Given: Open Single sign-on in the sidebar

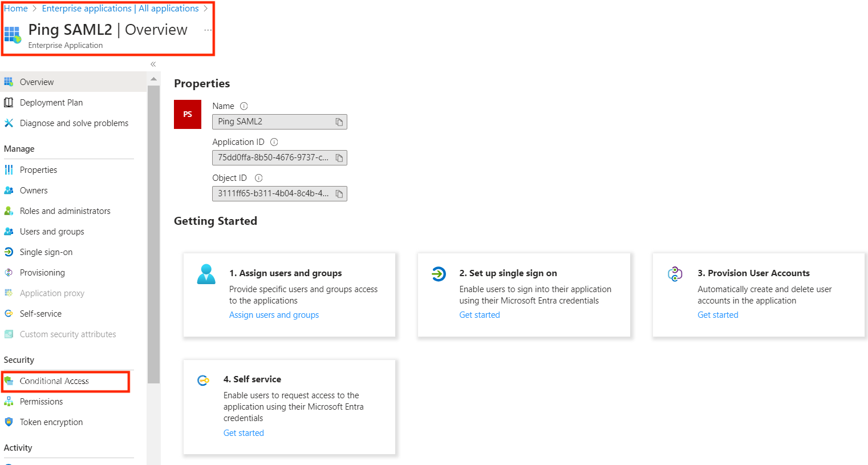Looking at the screenshot, I should click(46, 252).
